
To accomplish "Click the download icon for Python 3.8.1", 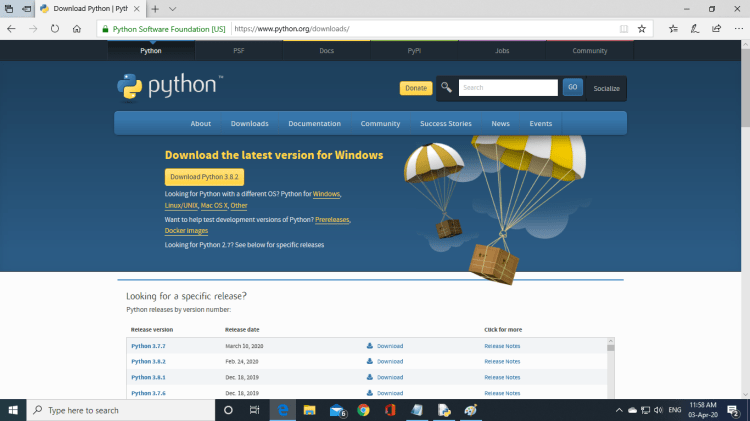I will point(370,377).
